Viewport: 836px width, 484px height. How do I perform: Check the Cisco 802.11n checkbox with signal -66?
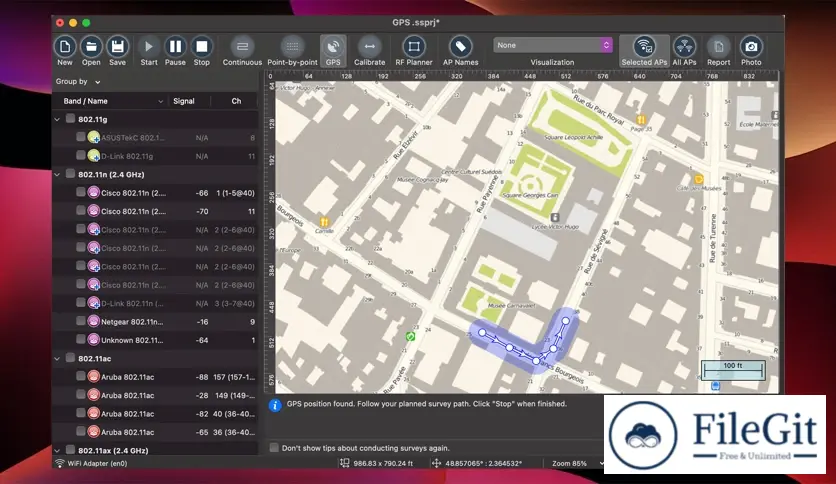point(81,192)
